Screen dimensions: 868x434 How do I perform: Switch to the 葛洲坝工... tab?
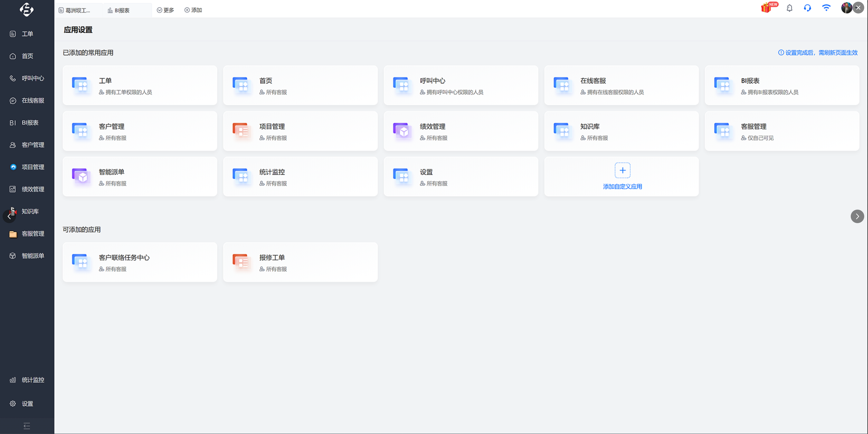[x=78, y=11]
